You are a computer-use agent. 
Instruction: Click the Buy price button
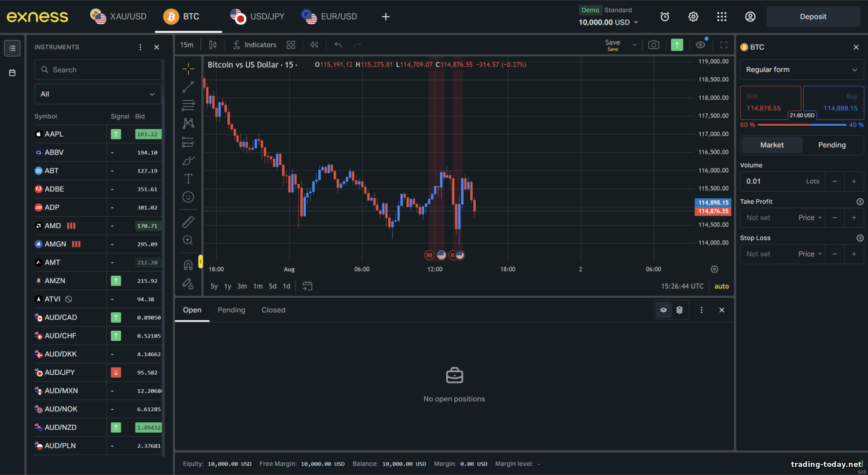click(833, 103)
